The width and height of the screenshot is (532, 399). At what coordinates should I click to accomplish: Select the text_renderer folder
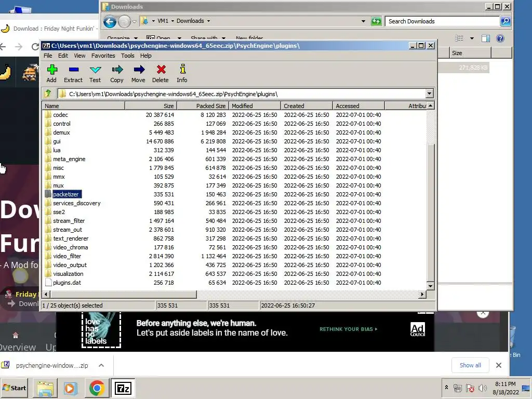(x=71, y=238)
